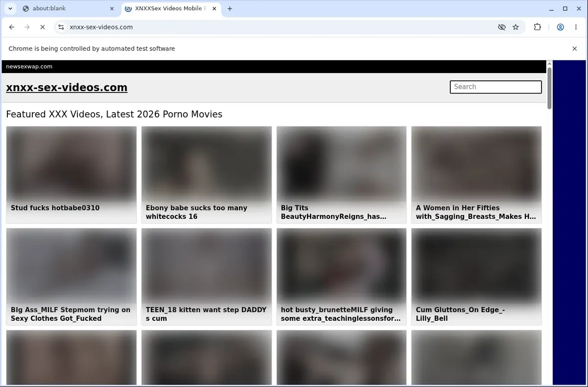Click the newsexwap.com link in black bar
This screenshot has height=387, width=588.
tap(29, 67)
